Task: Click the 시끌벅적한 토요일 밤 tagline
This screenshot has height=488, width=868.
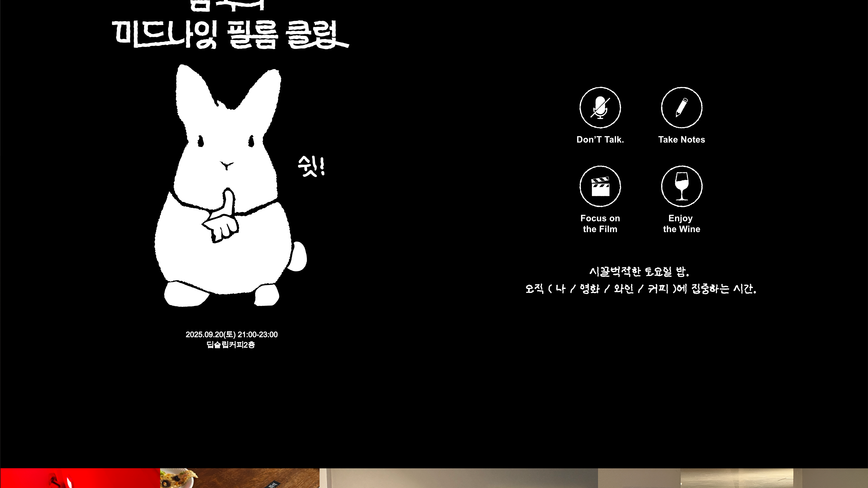Action: [639, 272]
